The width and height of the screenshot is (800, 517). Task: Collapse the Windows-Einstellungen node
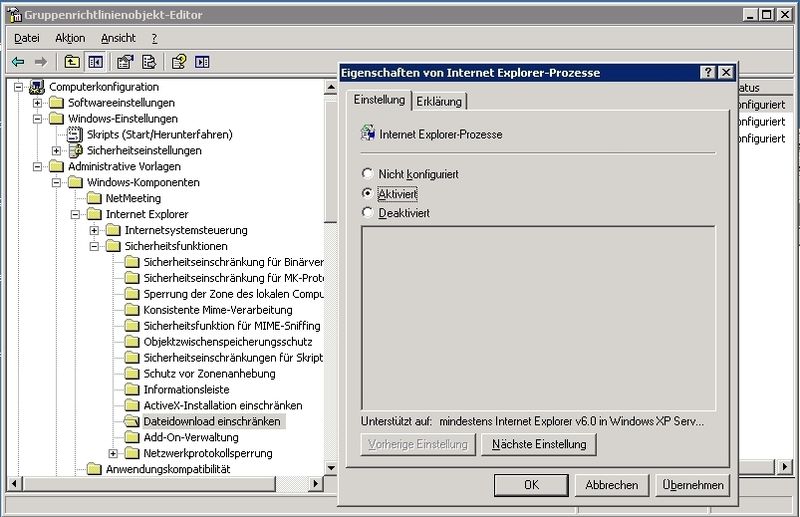[37, 119]
